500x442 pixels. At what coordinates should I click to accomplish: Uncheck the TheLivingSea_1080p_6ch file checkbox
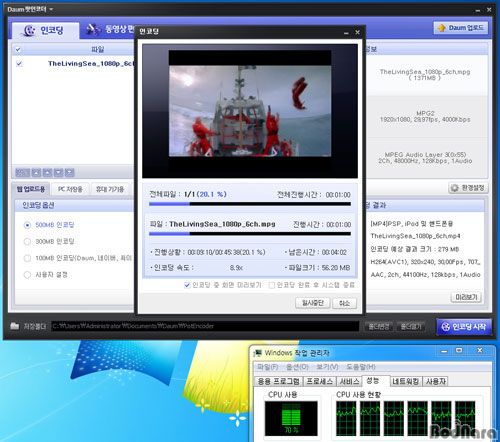point(19,63)
